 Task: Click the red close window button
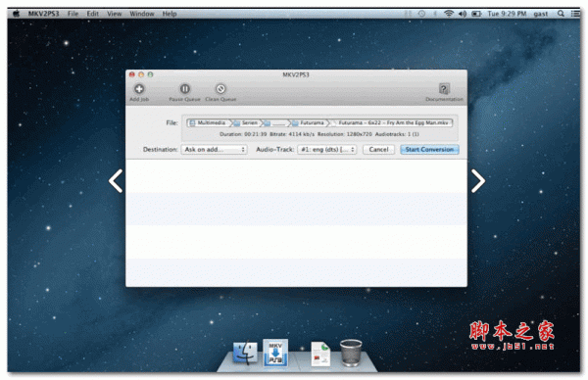132,74
